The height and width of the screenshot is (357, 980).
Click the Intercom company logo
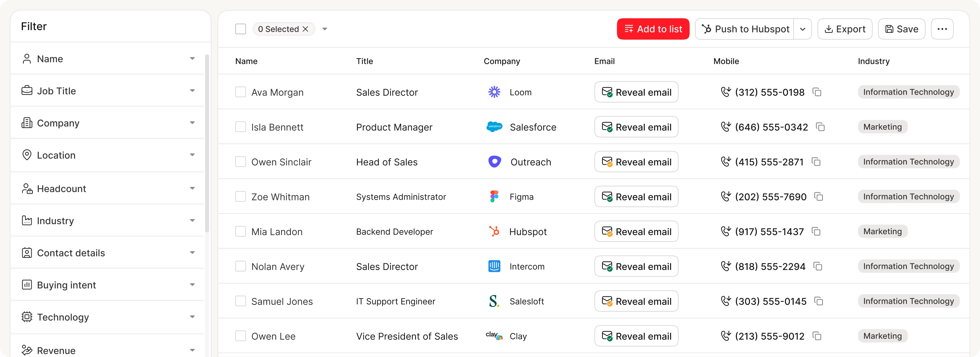point(494,266)
